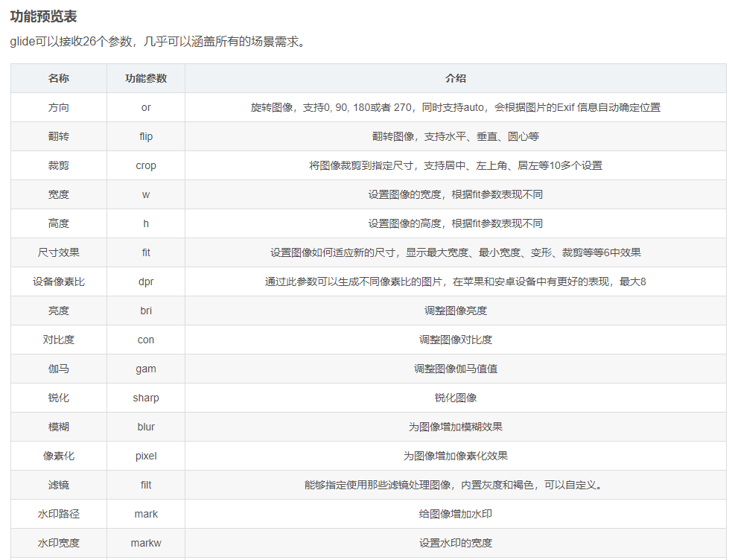Viewport: 729px width, 560px height.
Task: Select the 宽度 name cell
Action: 59,194
